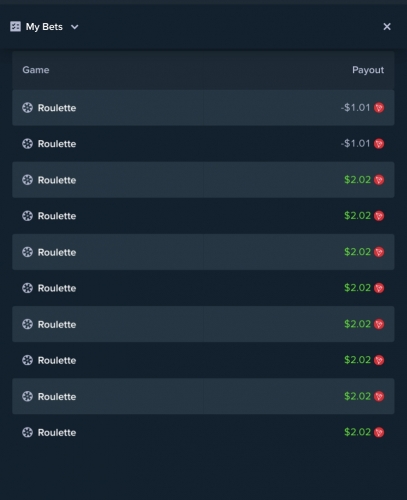Click red currency icon in first row
Screen dimensions: 407x500
[379, 108]
